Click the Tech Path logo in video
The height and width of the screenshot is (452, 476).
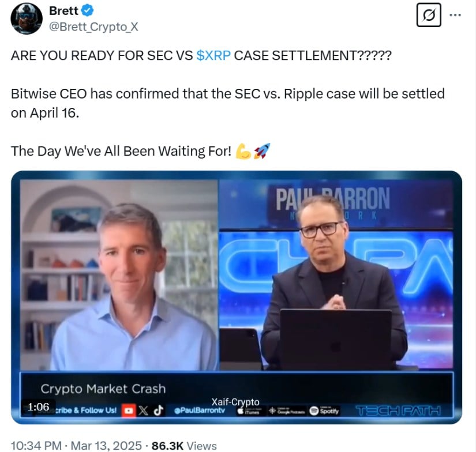pyautogui.click(x=398, y=410)
